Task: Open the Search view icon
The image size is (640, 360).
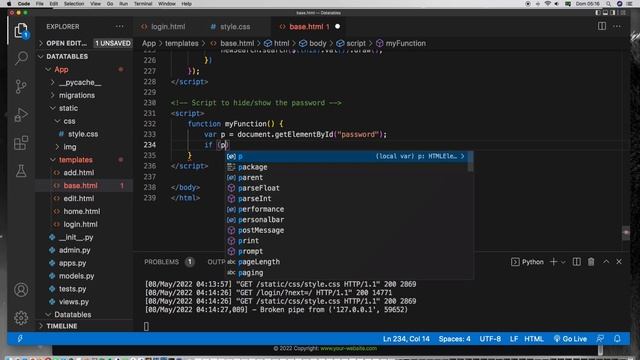Action: (21, 58)
